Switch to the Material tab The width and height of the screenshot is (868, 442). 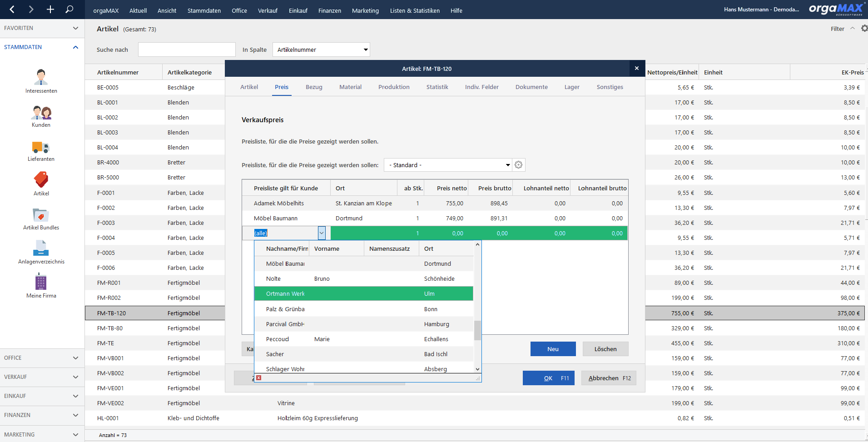350,87
